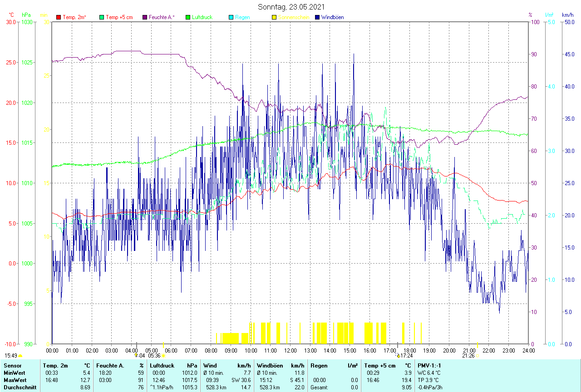Click the pressure trend '^1.1hPa/h'

[162, 387]
